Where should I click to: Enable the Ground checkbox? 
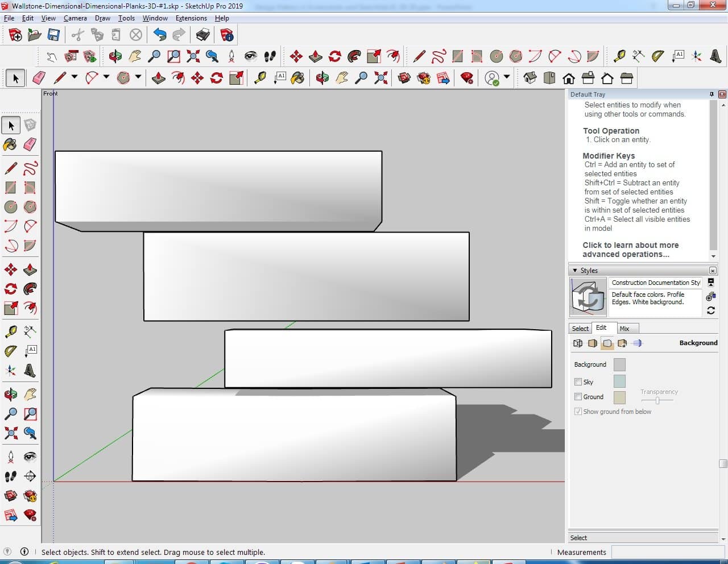pyautogui.click(x=578, y=397)
